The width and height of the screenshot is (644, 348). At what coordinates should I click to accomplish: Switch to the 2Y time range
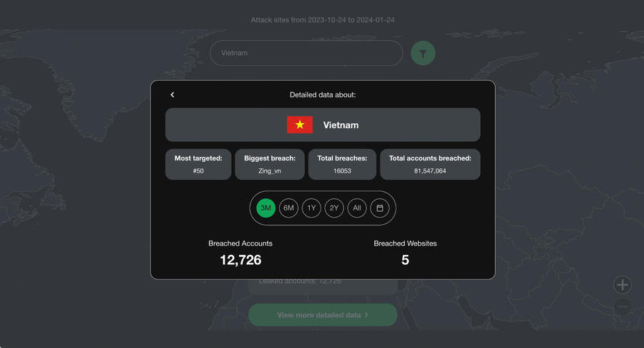pyautogui.click(x=334, y=208)
